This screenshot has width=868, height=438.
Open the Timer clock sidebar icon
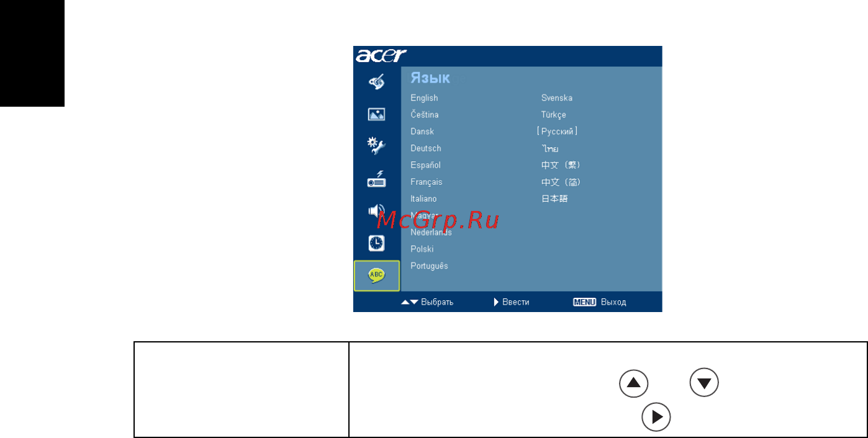pyautogui.click(x=376, y=243)
